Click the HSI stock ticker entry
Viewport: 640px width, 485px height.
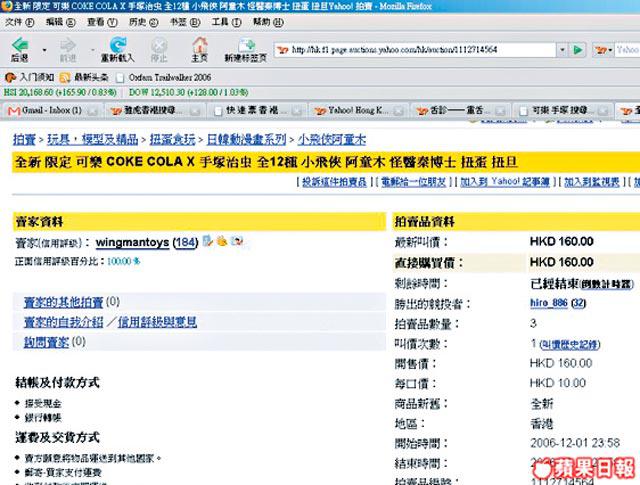tap(60, 93)
